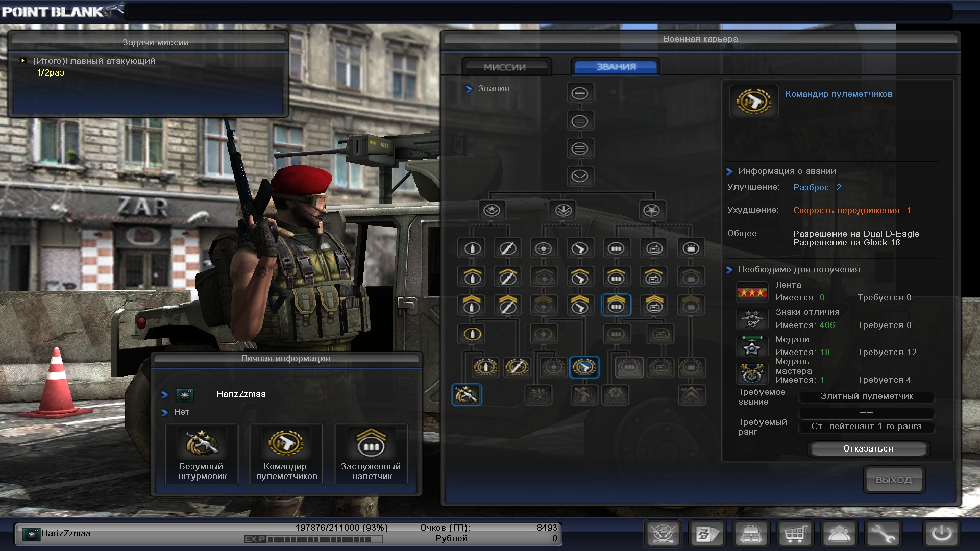Select the bright crosshair title without chevrons

pos(544,248)
